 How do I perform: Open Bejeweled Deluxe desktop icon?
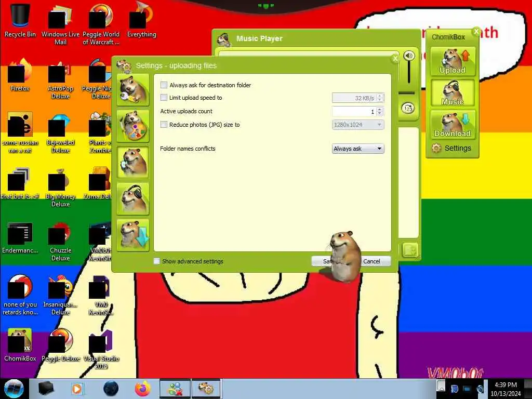click(x=60, y=132)
